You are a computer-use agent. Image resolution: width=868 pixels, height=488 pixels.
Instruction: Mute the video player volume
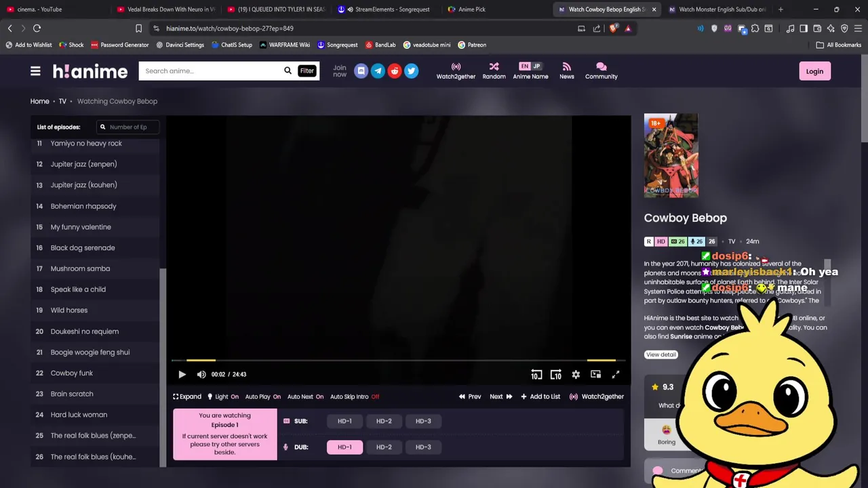(x=201, y=374)
